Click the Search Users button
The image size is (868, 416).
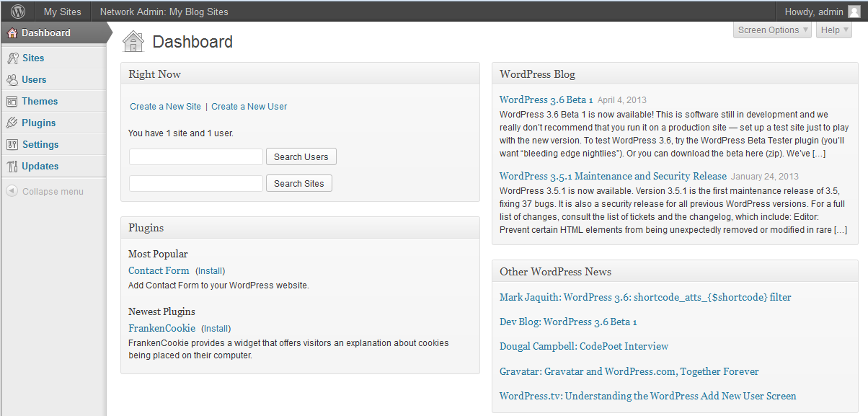coord(301,156)
